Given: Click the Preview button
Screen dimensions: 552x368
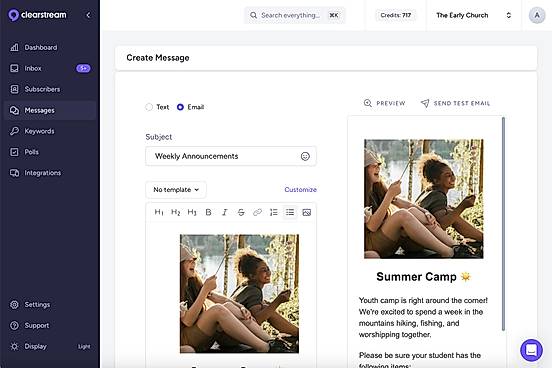Looking at the screenshot, I should click(x=384, y=103).
